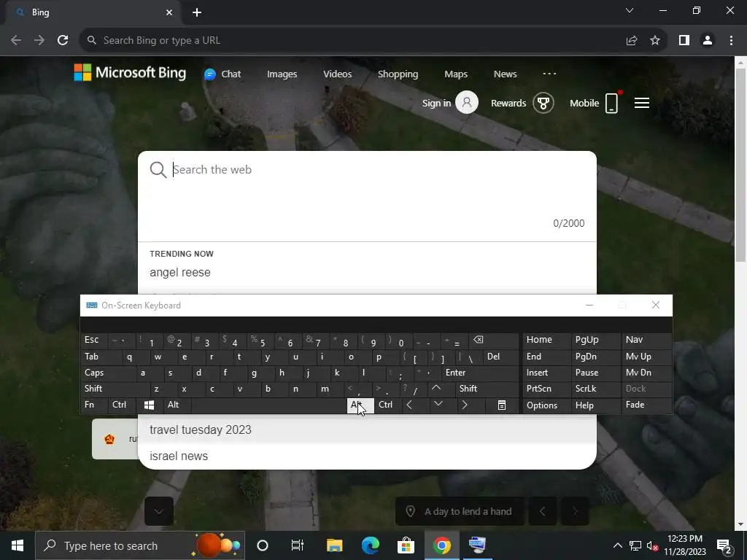The width and height of the screenshot is (747, 560).
Task: Bookmark this page with the star icon
Action: [x=655, y=41]
